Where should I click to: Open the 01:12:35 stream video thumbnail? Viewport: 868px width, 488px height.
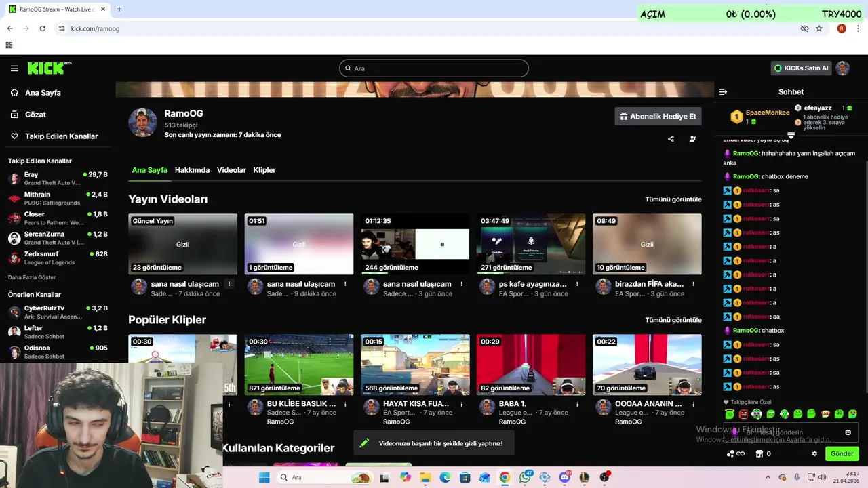pyautogui.click(x=415, y=244)
